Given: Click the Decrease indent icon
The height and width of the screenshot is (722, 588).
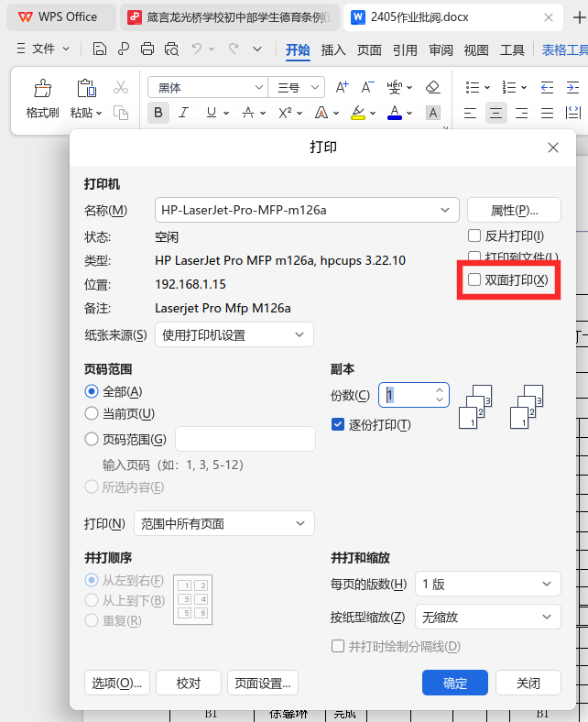Looking at the screenshot, I should [547, 87].
